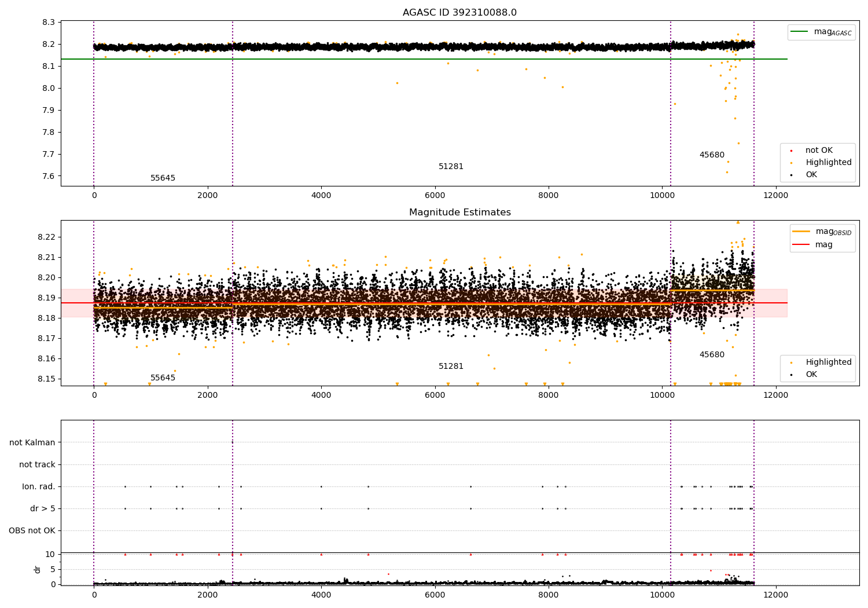Click the "Ion. rad." axis label
This screenshot has height=608, width=868.
tap(39, 486)
